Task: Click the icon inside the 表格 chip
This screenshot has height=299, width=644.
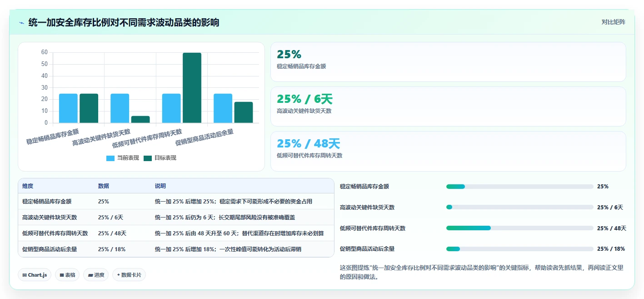Action: pyautogui.click(x=62, y=275)
